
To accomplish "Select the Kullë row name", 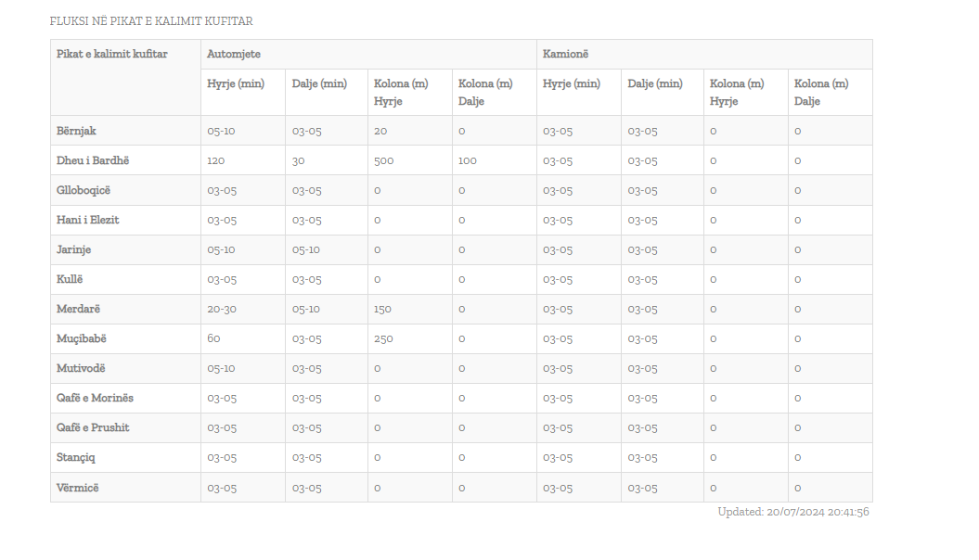I will pos(70,279).
